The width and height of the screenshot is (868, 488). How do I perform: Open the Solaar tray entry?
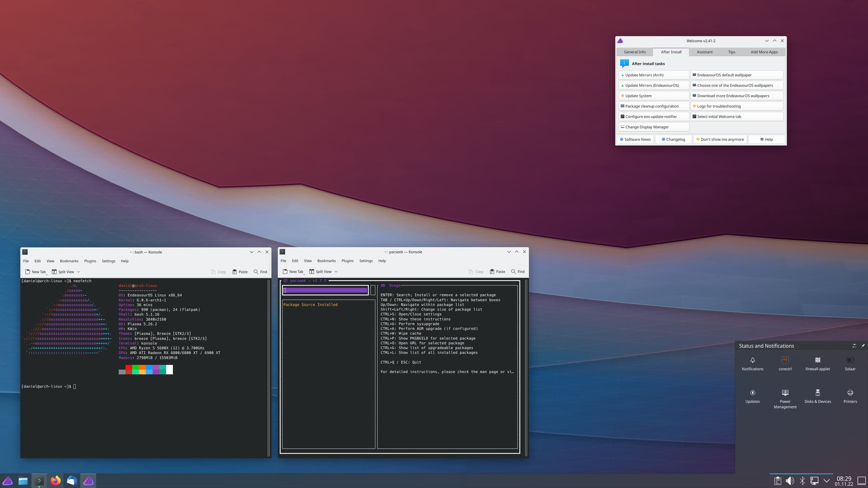(850, 363)
